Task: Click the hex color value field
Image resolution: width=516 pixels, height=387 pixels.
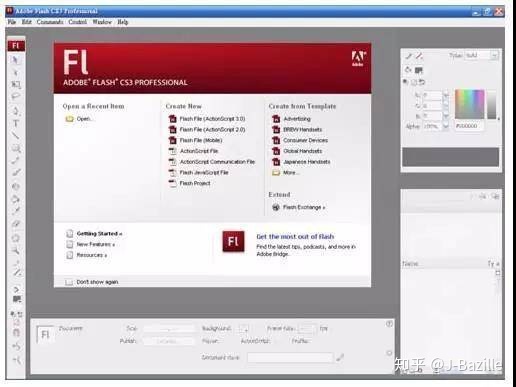Action: pos(468,126)
